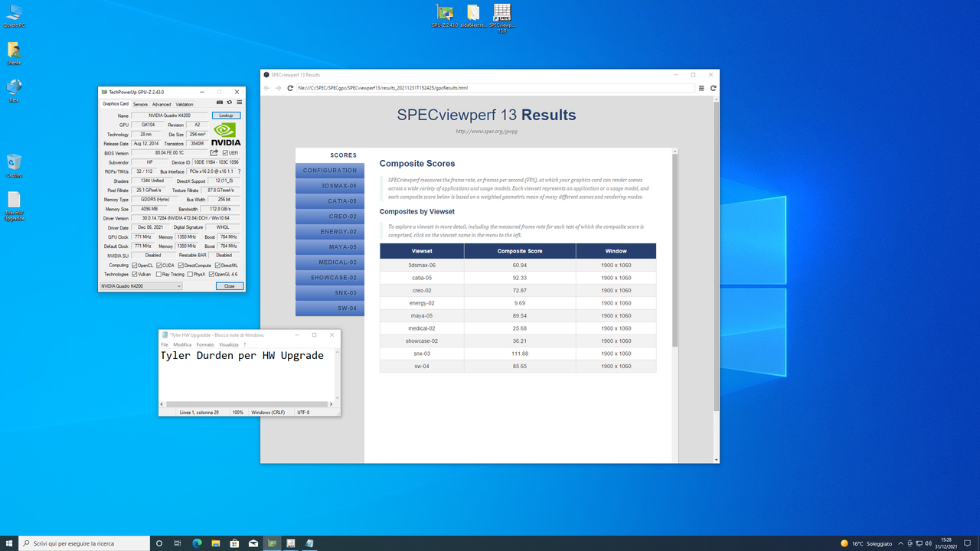The image size is (980, 551).
Task: Click the weather 16°C Soleggiato widget
Action: [x=867, y=543]
